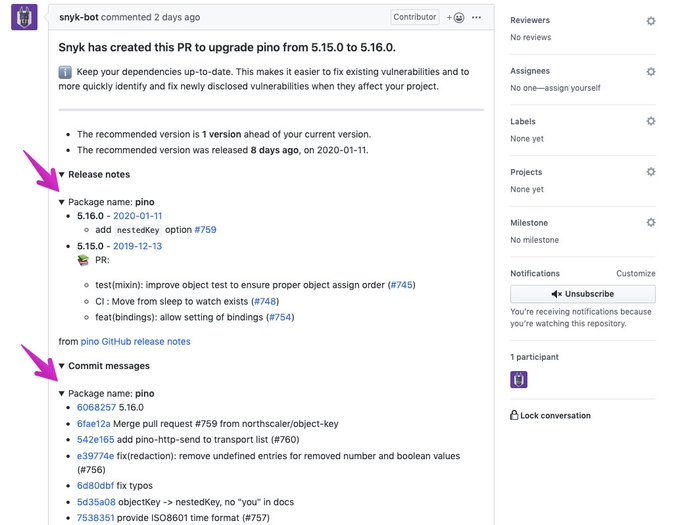
Task: Click the Notifications heading
Action: (535, 274)
